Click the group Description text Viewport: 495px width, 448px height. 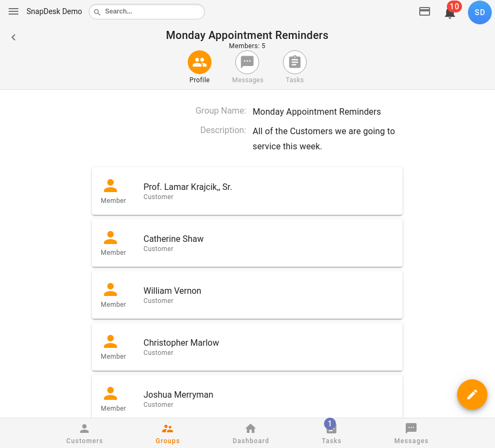[324, 139]
